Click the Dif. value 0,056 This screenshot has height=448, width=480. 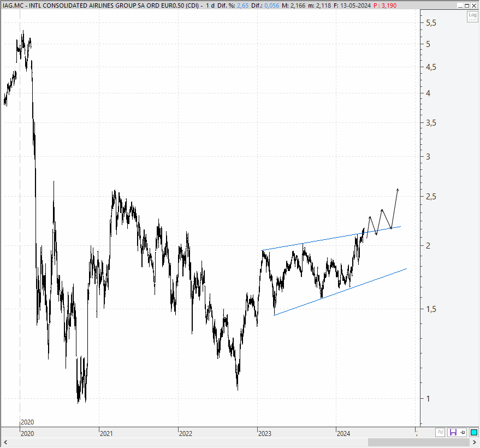point(271,5)
